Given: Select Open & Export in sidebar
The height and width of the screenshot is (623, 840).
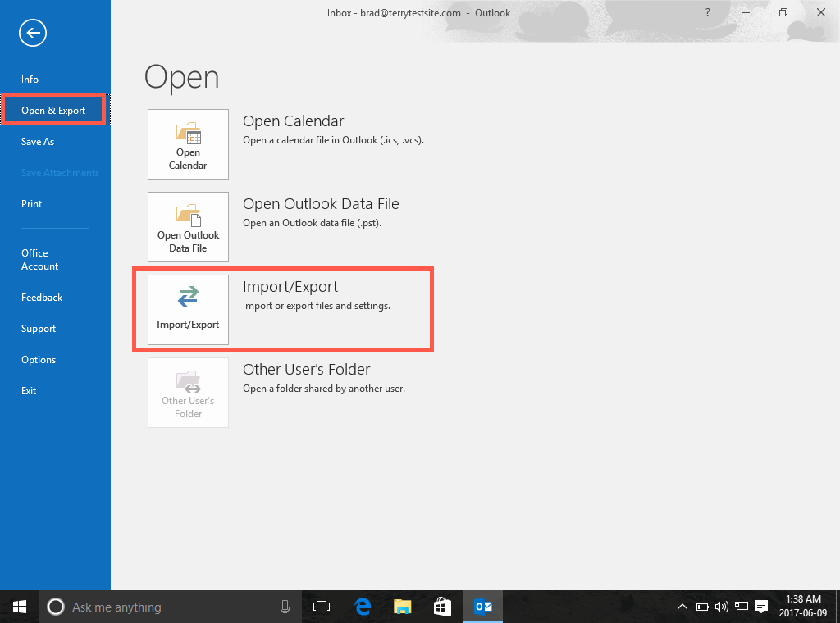Looking at the screenshot, I should [x=53, y=111].
